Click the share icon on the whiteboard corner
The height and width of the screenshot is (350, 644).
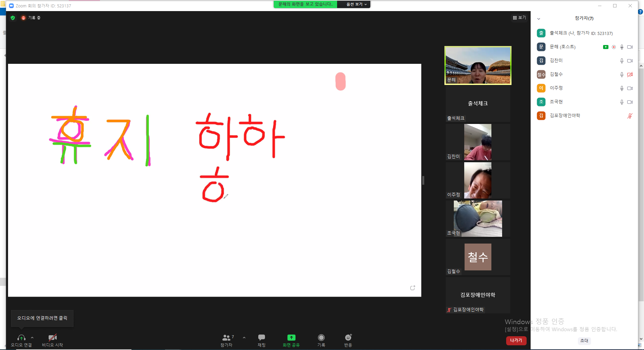pos(413,288)
